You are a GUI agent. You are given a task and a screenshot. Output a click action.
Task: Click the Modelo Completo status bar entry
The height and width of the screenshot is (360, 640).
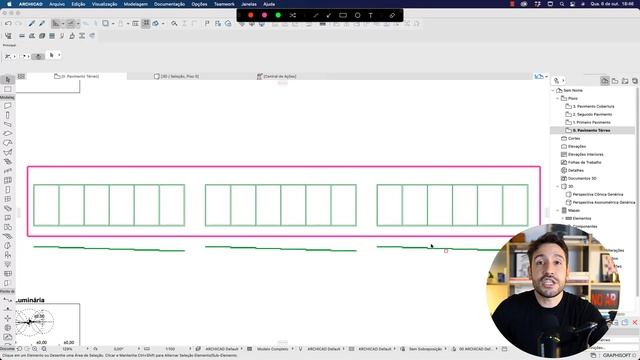click(x=272, y=349)
